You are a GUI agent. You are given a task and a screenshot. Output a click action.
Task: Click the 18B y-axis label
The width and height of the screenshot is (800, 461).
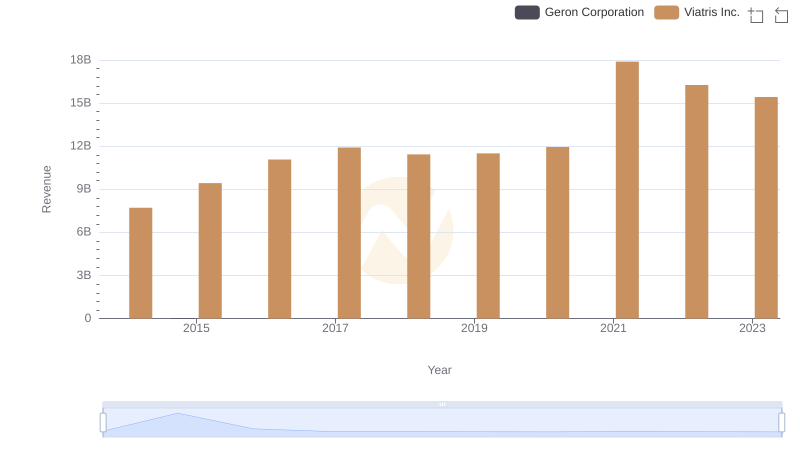pyautogui.click(x=81, y=60)
